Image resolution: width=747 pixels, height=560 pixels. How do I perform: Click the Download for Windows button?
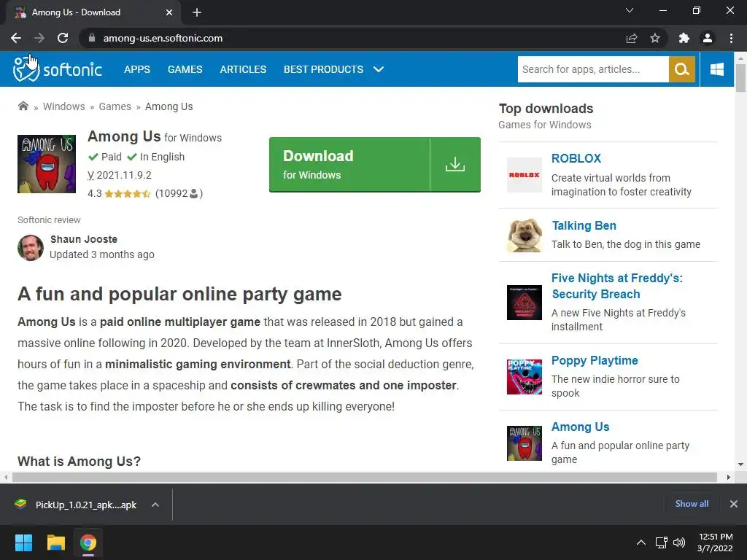click(375, 165)
